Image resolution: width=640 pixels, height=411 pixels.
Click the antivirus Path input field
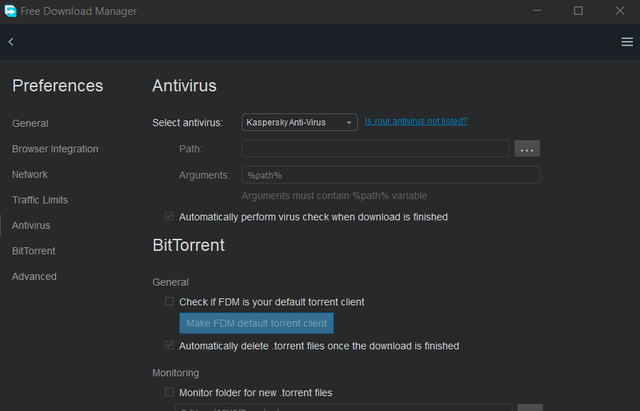click(x=375, y=149)
